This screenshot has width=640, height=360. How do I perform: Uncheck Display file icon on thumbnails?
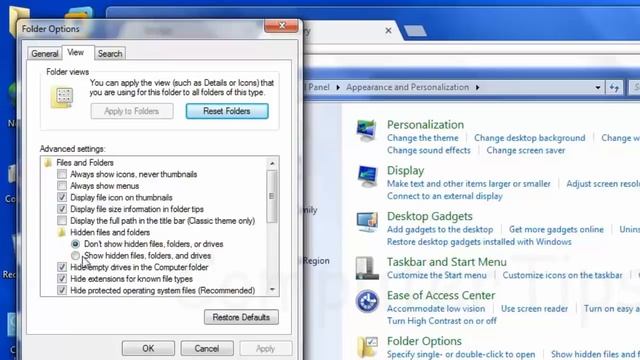click(x=62, y=198)
